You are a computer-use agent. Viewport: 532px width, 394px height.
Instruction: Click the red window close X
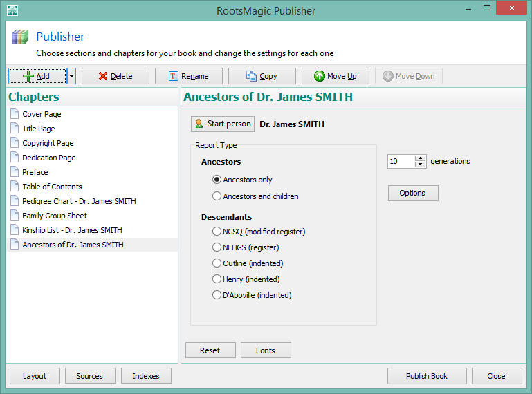coord(512,8)
